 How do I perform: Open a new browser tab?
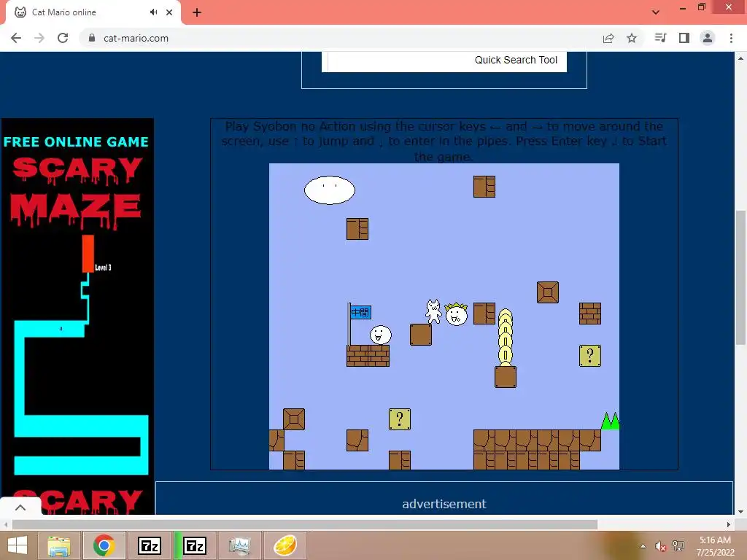click(197, 12)
